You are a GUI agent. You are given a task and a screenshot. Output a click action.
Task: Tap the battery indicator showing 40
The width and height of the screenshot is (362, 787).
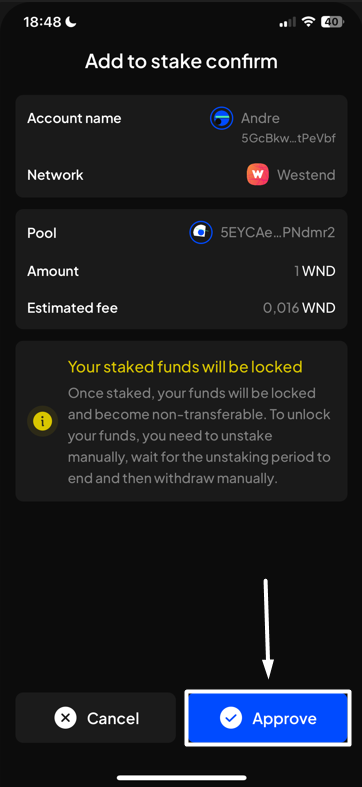pyautogui.click(x=332, y=22)
